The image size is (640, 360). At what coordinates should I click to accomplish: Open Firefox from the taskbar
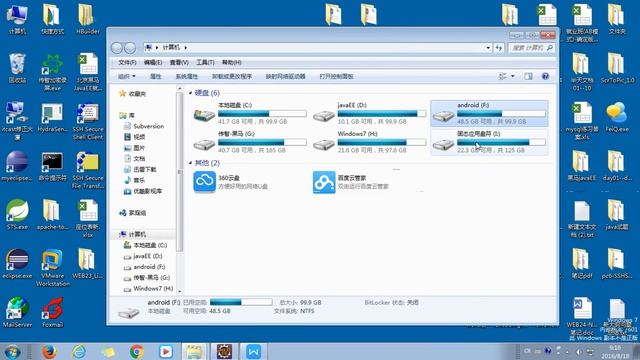tap(49, 351)
